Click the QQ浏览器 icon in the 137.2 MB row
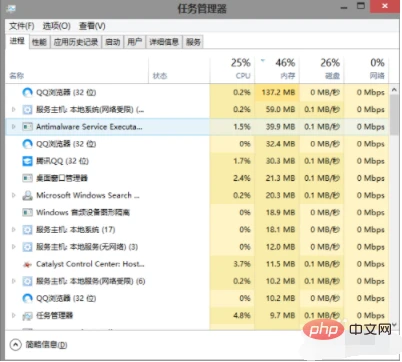The width and height of the screenshot is (402, 362). tap(27, 92)
